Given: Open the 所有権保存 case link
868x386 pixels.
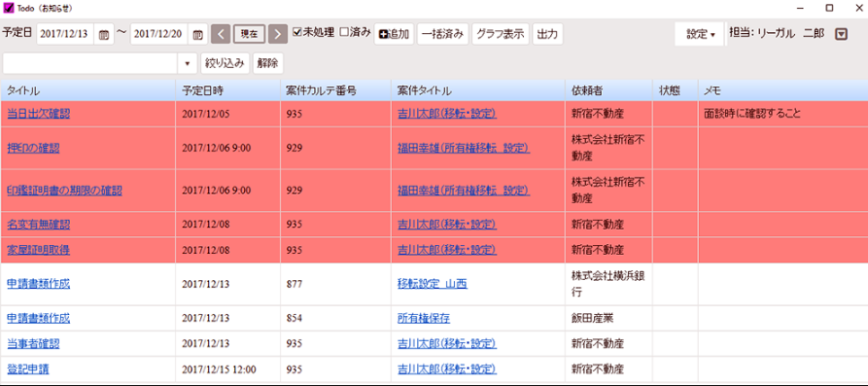Looking at the screenshot, I should click(424, 319).
